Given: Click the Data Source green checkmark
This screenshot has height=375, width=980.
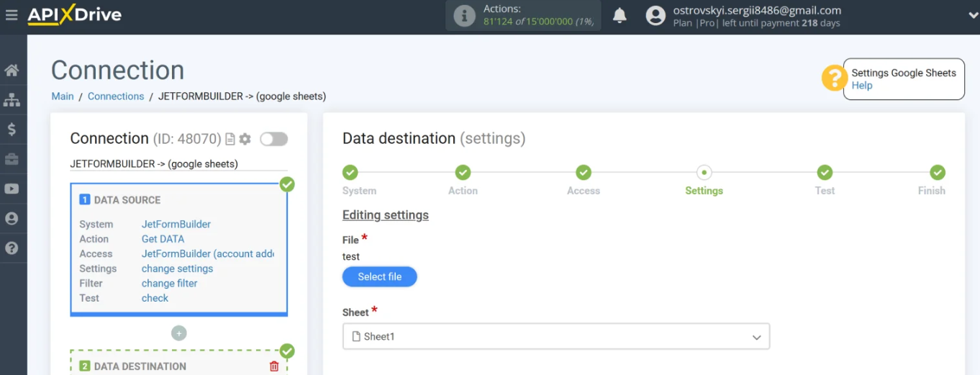Looking at the screenshot, I should (287, 185).
